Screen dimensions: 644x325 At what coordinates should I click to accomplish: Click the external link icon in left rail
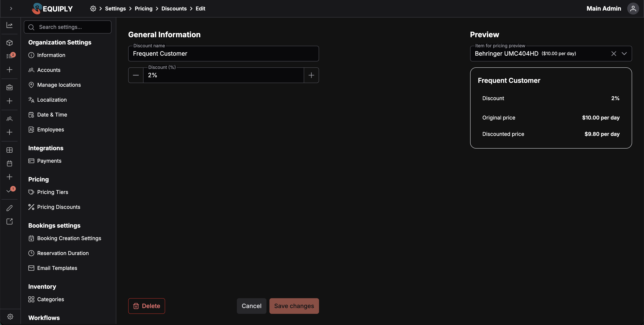(x=10, y=222)
